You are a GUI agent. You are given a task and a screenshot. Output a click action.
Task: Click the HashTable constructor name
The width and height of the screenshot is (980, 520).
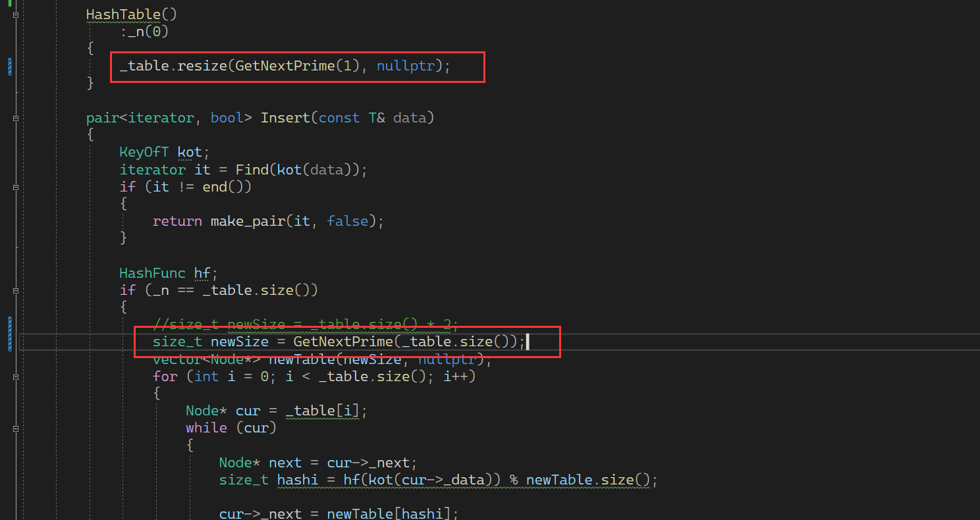[123, 14]
